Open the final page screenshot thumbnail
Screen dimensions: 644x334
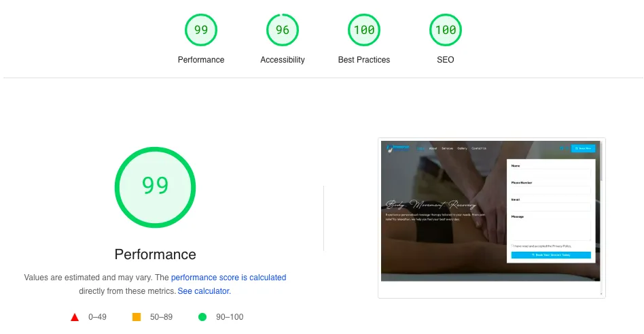[x=492, y=218]
